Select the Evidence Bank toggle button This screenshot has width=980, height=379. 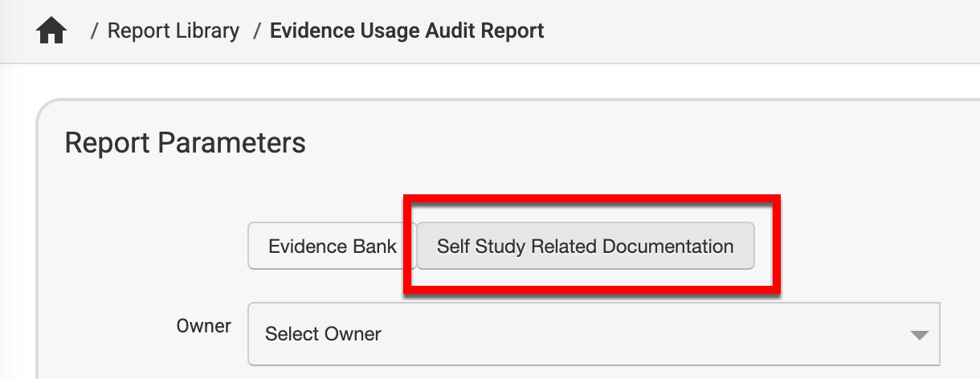(332, 246)
